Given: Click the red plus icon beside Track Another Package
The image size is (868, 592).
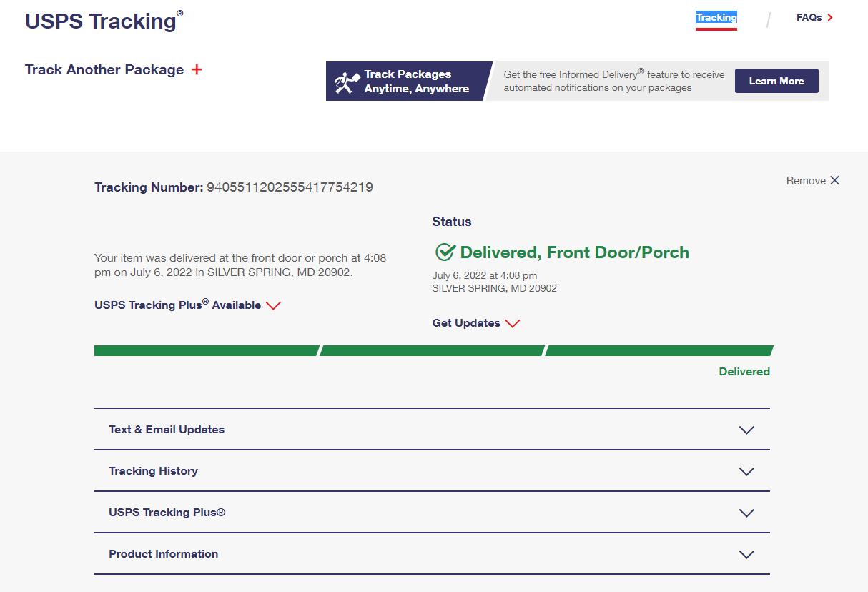Looking at the screenshot, I should pyautogui.click(x=197, y=70).
